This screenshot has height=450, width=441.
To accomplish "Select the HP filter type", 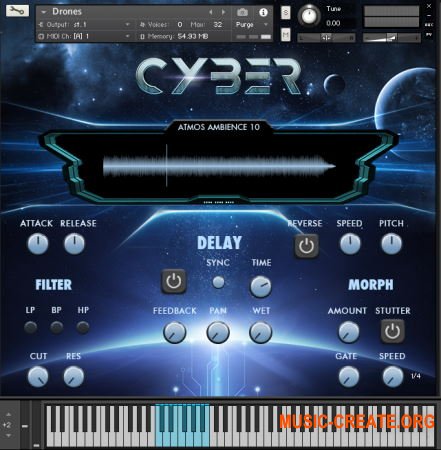I will click(83, 327).
